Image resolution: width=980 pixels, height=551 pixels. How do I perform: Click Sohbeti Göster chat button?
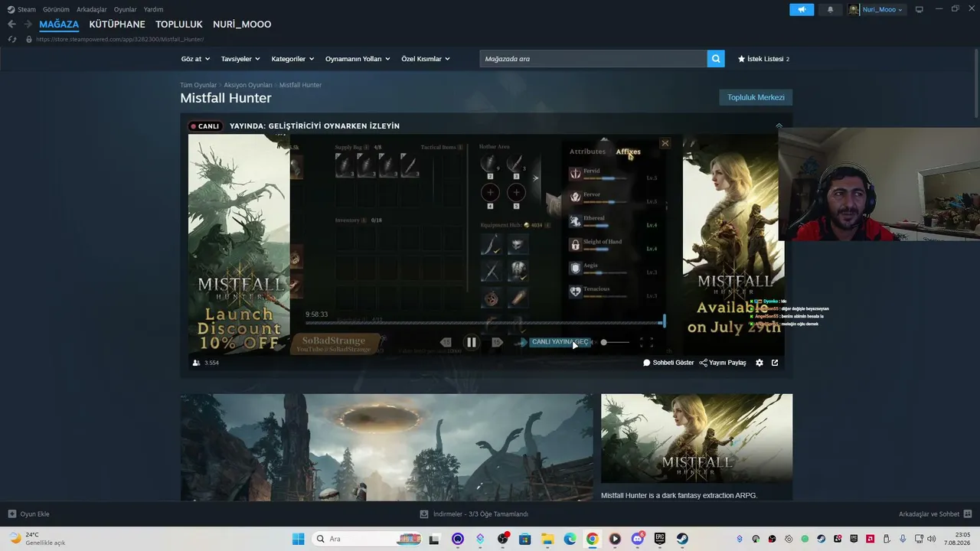pos(668,363)
